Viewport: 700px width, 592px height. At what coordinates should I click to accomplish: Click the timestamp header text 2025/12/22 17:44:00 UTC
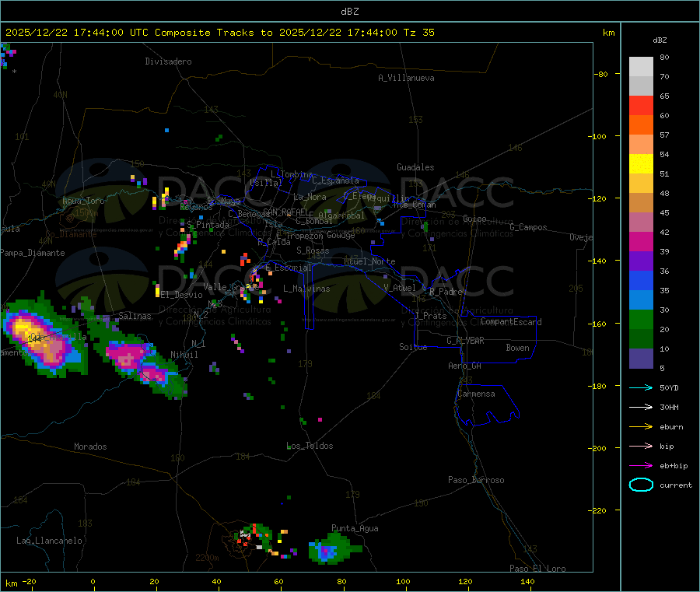pos(77,32)
